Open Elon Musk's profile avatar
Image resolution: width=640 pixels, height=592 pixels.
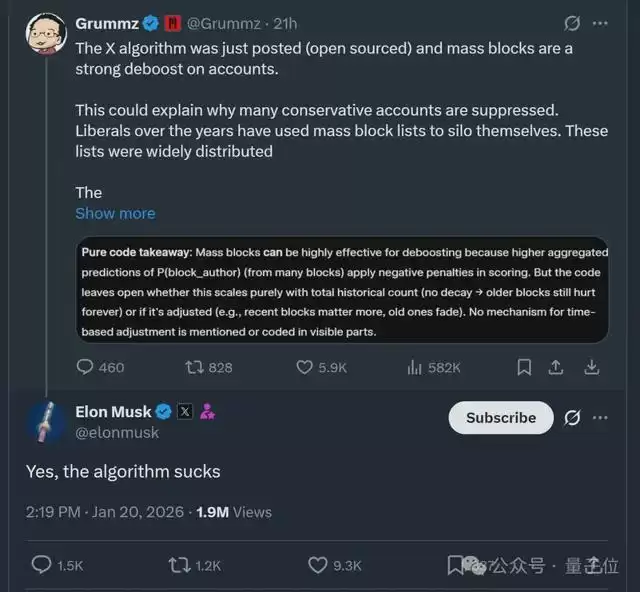pyautogui.click(x=45, y=421)
